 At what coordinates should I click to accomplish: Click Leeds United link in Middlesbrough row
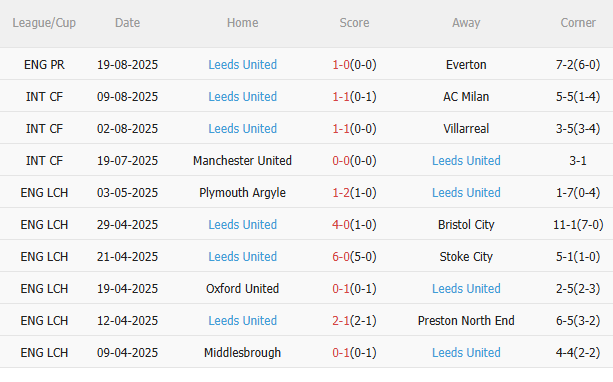[x=466, y=353]
